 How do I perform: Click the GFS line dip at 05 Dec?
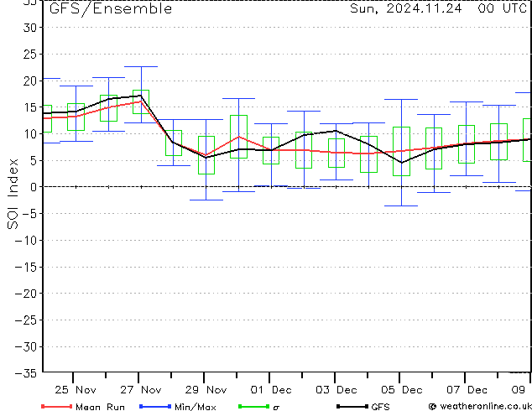click(402, 163)
